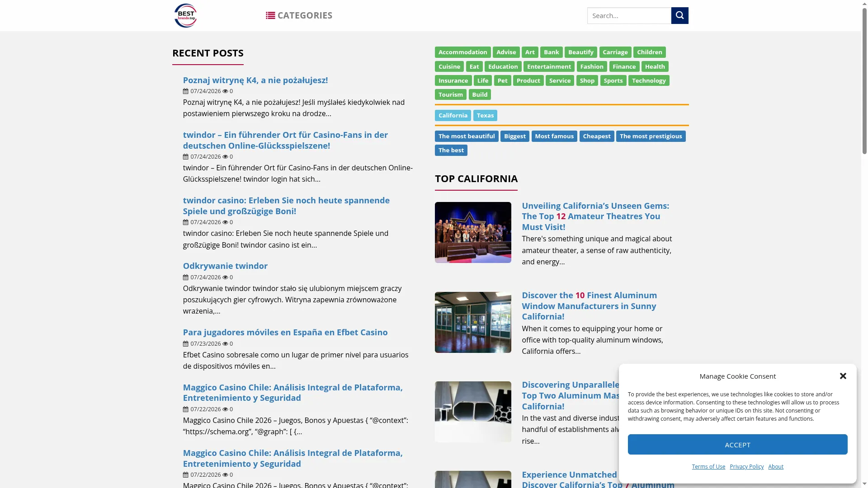Select the Eat category tag
The width and height of the screenshot is (868, 488).
coord(474,66)
